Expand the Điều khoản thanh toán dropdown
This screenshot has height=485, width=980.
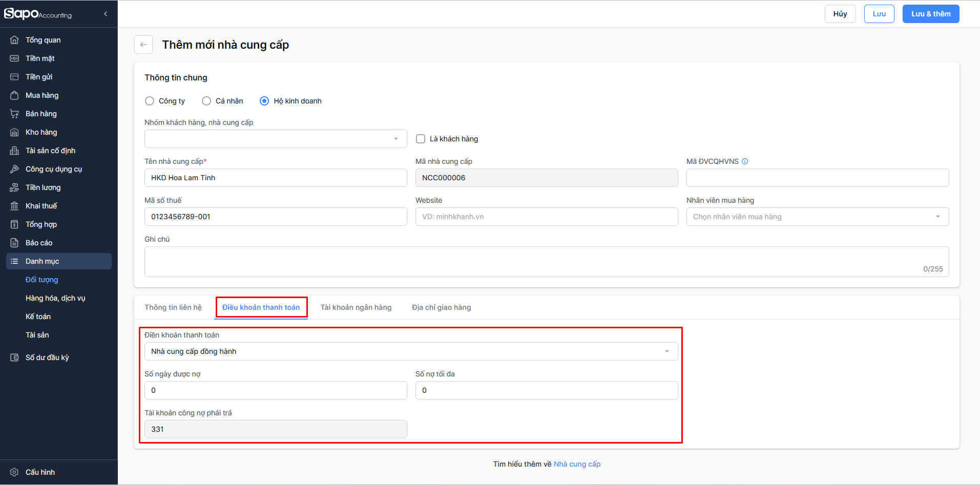[411, 351]
